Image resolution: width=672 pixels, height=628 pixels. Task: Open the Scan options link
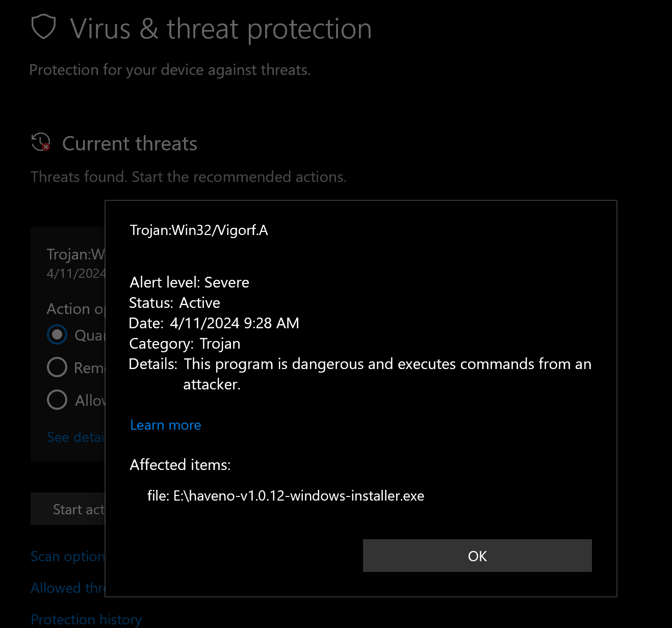pos(68,557)
